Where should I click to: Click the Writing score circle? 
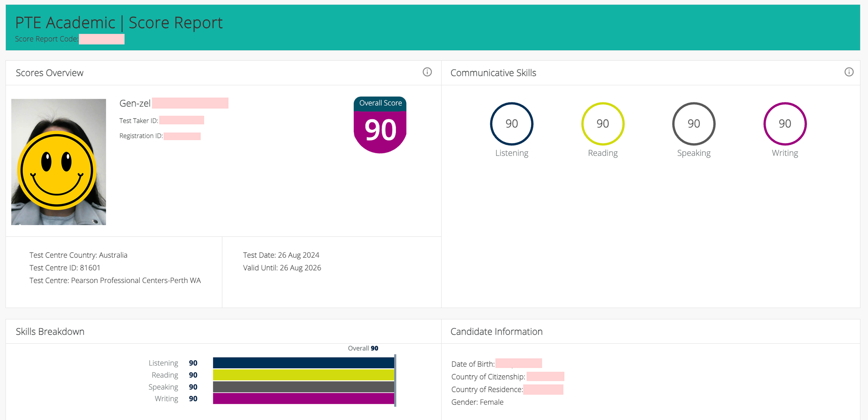click(x=785, y=123)
